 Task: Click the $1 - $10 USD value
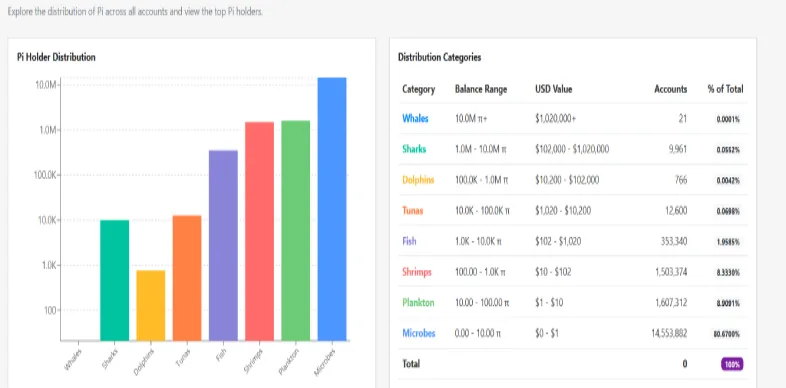click(549, 303)
